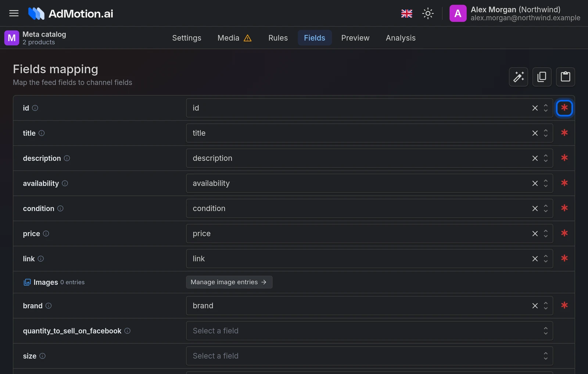Run auto-map with the magic wand icon
Viewport: 588px width, 374px height.
pyautogui.click(x=518, y=77)
